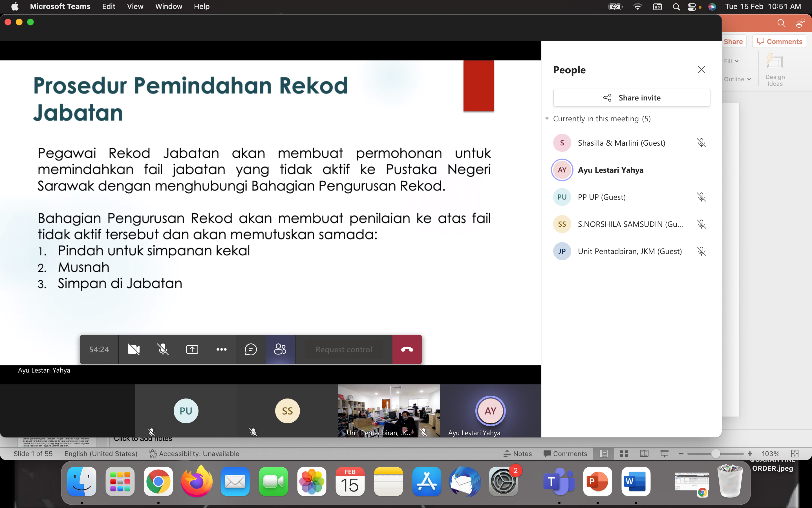Viewport: 812px width, 508px height.
Task: Switch to Slide Sorter view
Action: (624, 454)
